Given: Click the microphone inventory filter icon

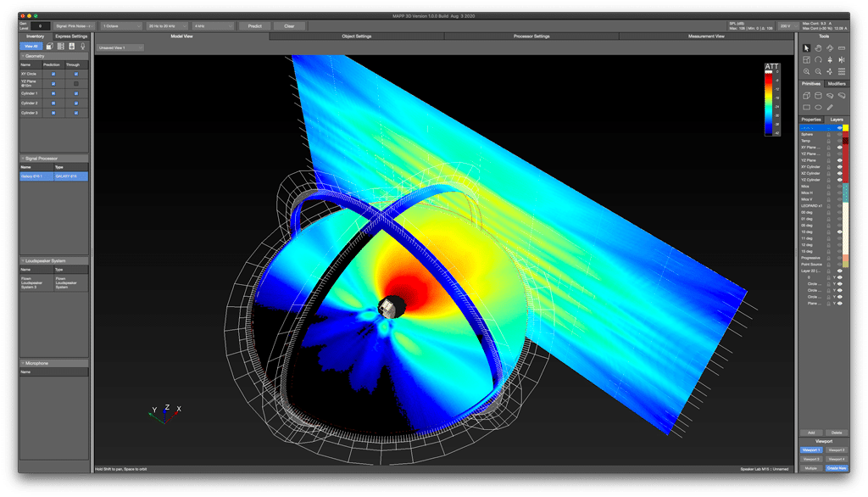Looking at the screenshot, I should tap(82, 46).
